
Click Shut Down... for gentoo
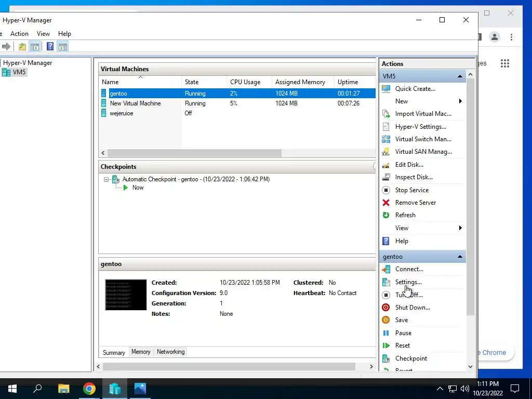[412, 308]
